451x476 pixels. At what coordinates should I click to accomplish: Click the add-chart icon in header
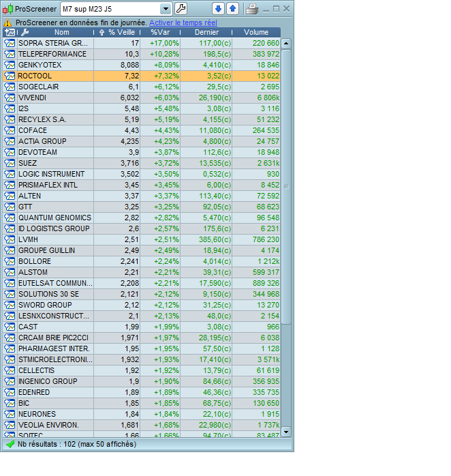[x=10, y=32]
